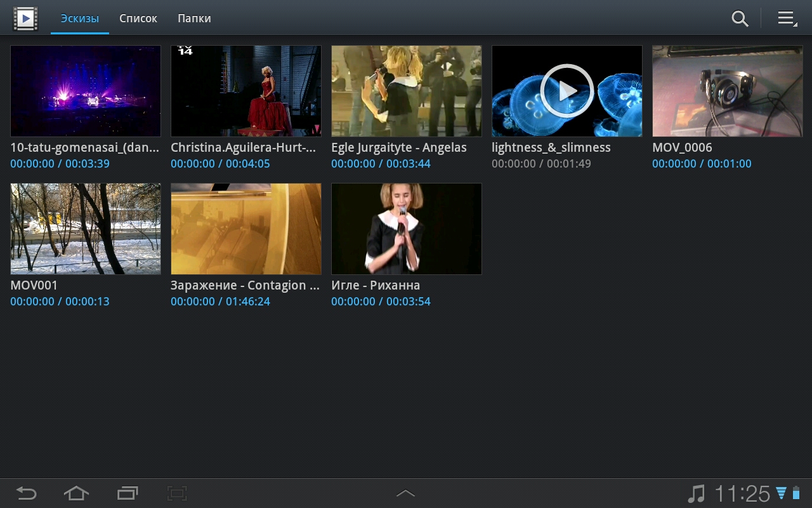
Task: Open the MOV_0006 headphones video
Action: [x=727, y=91]
